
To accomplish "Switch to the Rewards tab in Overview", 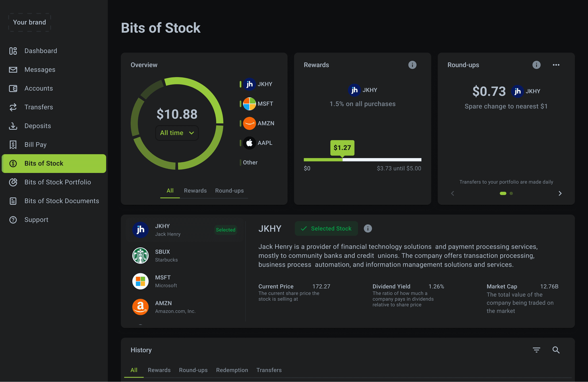I will coord(195,190).
